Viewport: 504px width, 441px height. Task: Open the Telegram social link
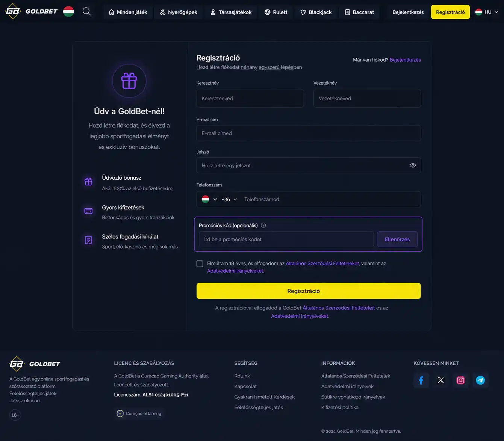pyautogui.click(x=480, y=380)
